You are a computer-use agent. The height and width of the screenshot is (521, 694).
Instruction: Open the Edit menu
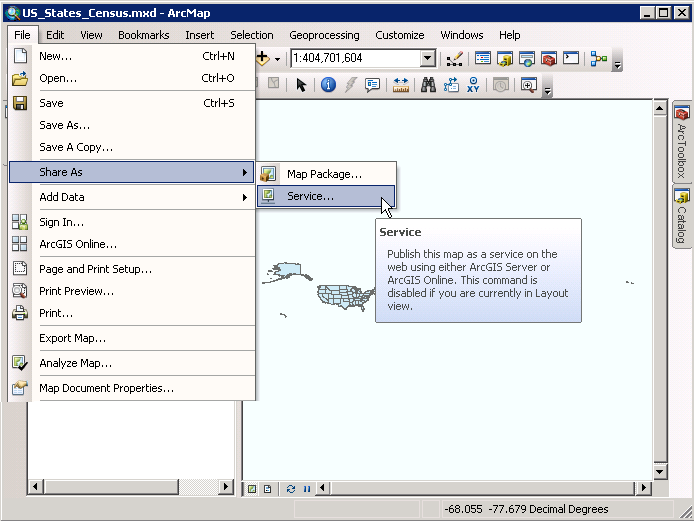click(x=55, y=35)
